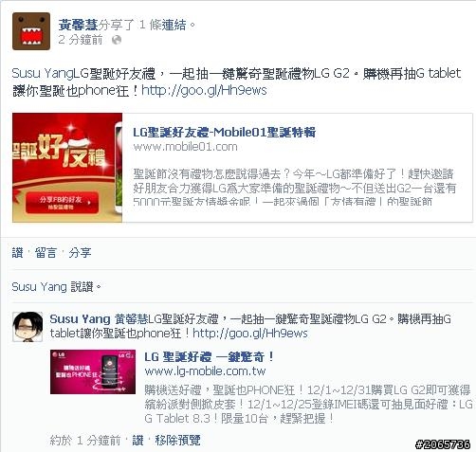Open 'LG聖誕好友禮-Mobile01聖誕特輯' link title

tap(224, 133)
